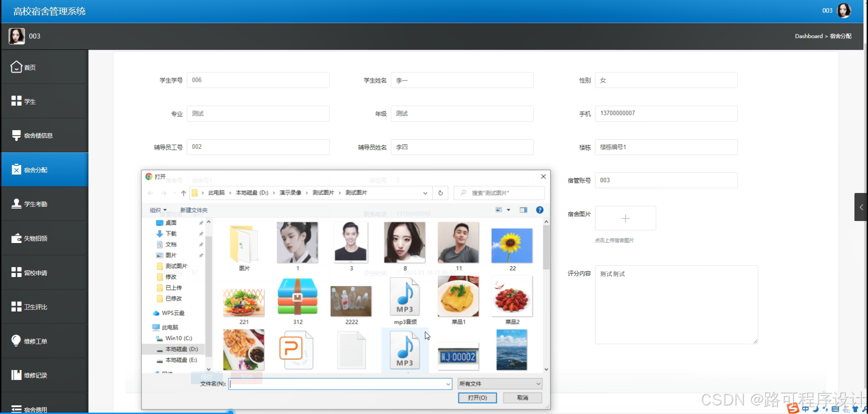Click the Sogou input method tray icon
868x414 pixels.
click(793, 408)
